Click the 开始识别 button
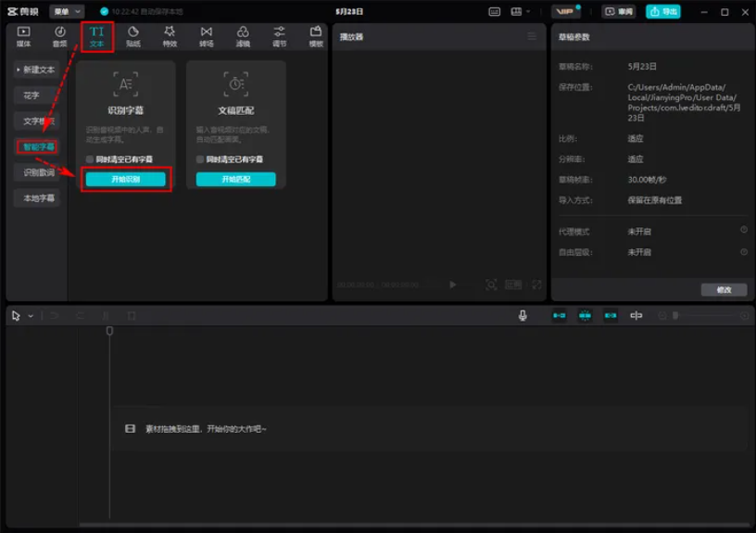Viewport: 756px width, 533px height. 126,179
